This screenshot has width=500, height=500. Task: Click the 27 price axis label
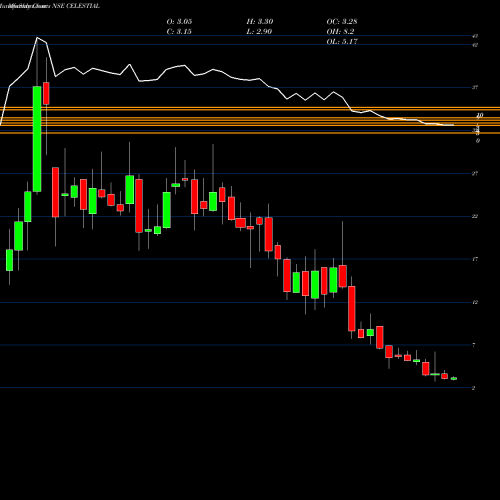click(x=475, y=173)
